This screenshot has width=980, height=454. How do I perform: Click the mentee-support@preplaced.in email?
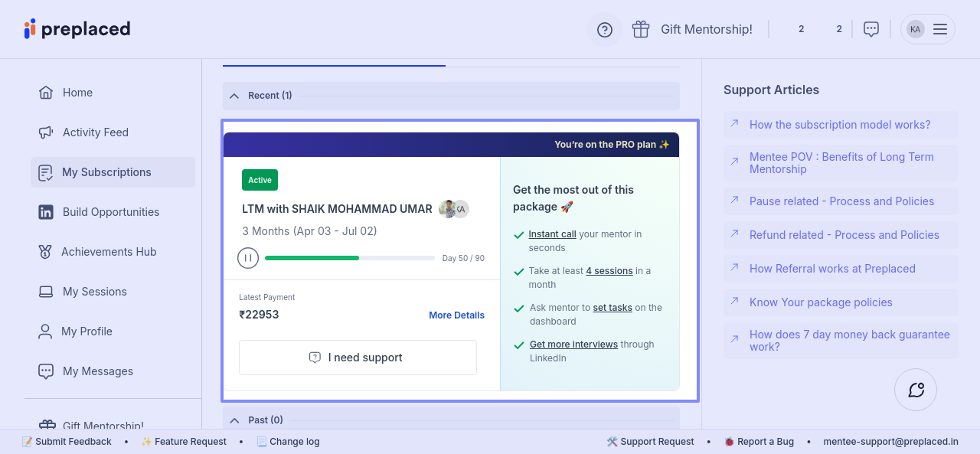[x=890, y=442]
